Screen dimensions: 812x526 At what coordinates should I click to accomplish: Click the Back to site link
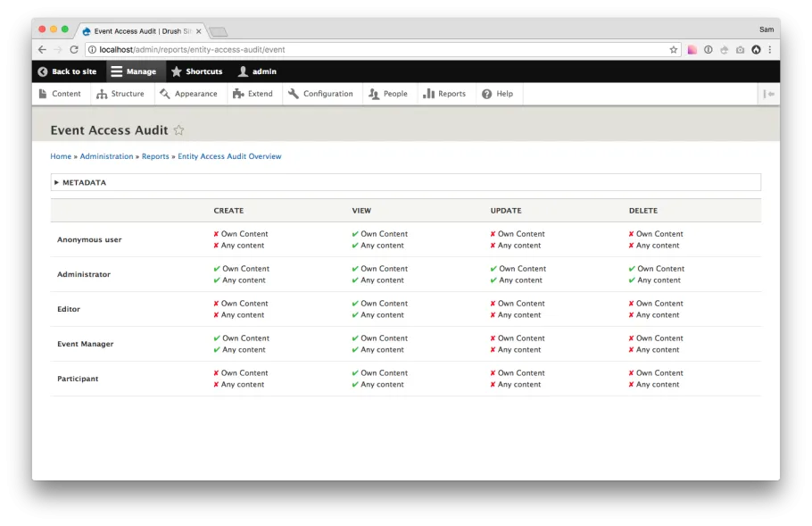pos(67,71)
